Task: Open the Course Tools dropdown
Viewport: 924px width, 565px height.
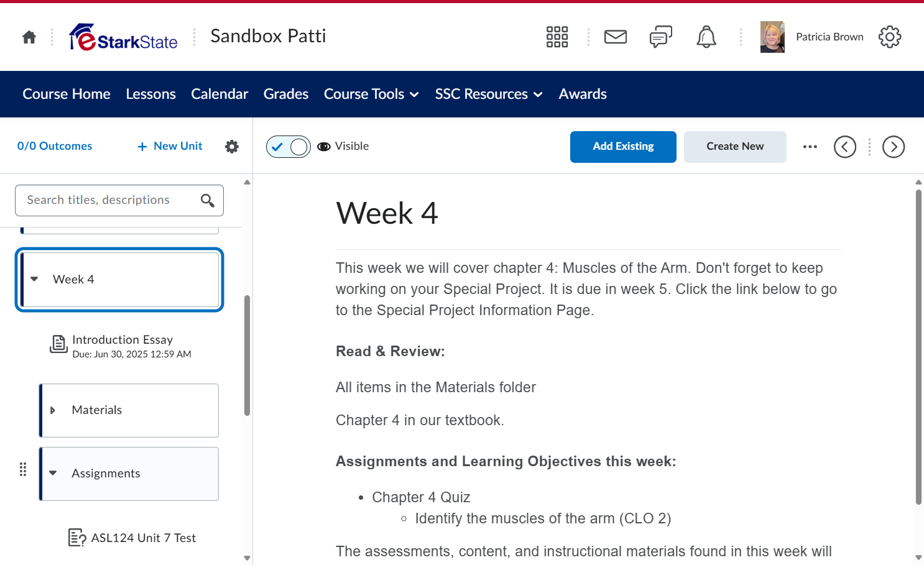Action: [371, 94]
